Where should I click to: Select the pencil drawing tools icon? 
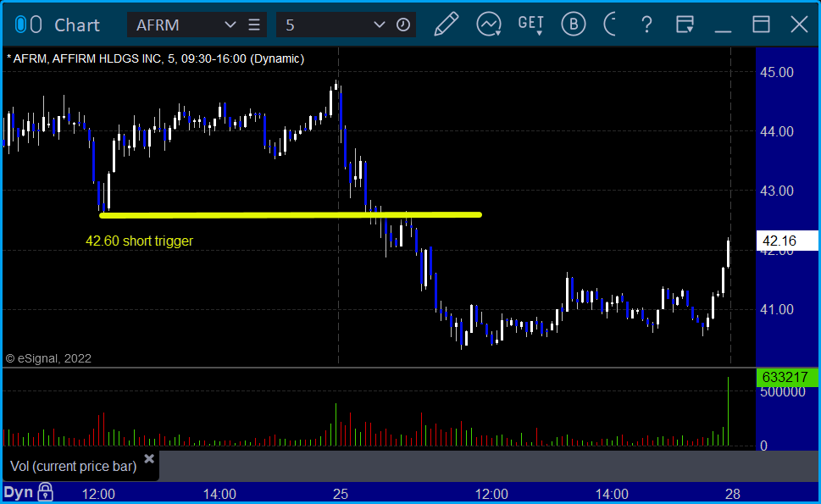click(x=447, y=24)
